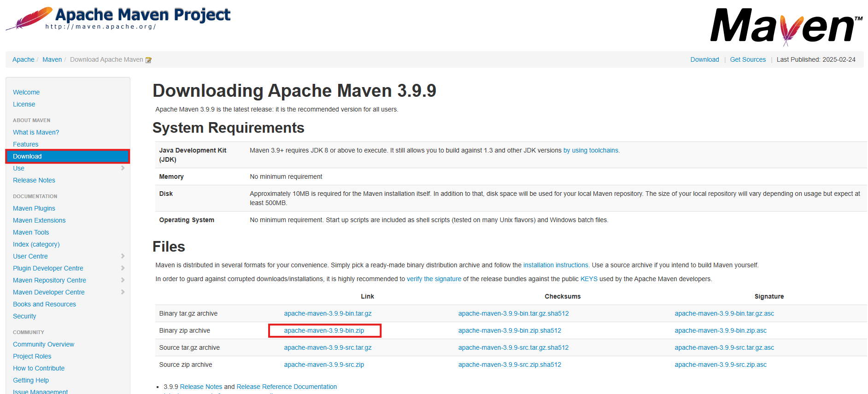The height and width of the screenshot is (394, 868).
Task: Open apache-maven-3.9.9-bin.zip.sha512 checksum
Action: (510, 330)
